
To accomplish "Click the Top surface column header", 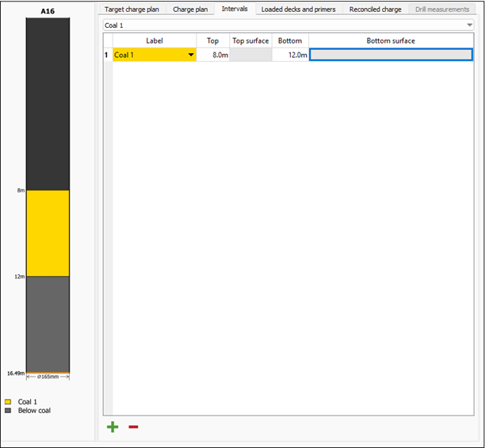I will point(250,40).
